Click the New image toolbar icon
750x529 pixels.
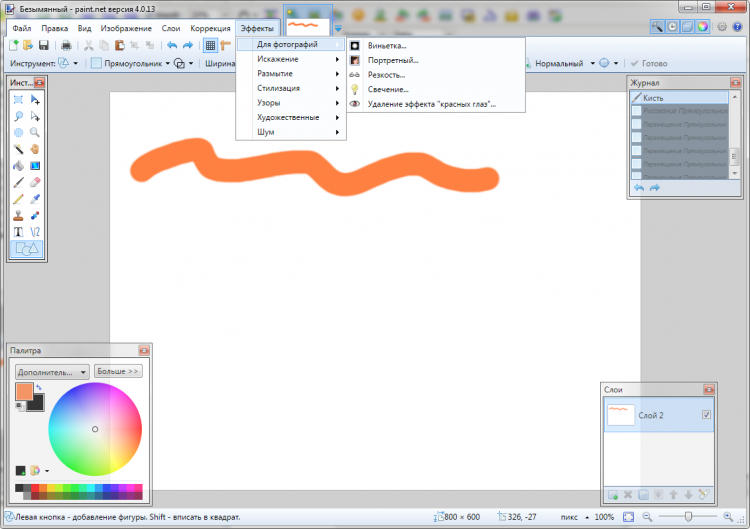click(x=14, y=45)
